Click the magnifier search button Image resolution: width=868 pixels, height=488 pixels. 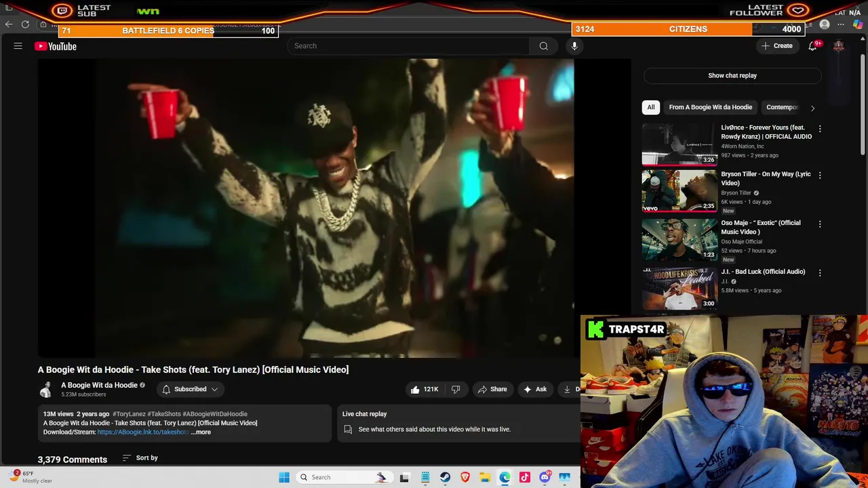click(543, 46)
